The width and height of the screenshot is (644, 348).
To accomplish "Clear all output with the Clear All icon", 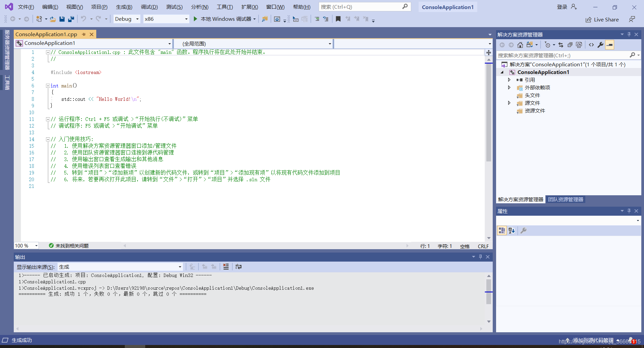I will pyautogui.click(x=226, y=267).
